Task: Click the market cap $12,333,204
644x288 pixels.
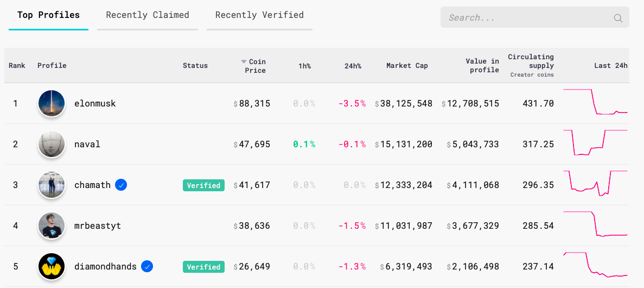Action: pos(404,185)
